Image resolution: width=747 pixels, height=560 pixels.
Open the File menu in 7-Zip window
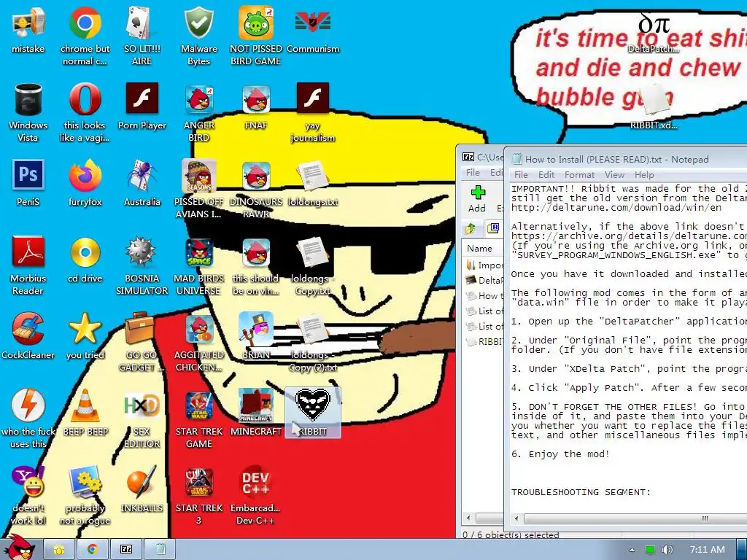point(473,172)
